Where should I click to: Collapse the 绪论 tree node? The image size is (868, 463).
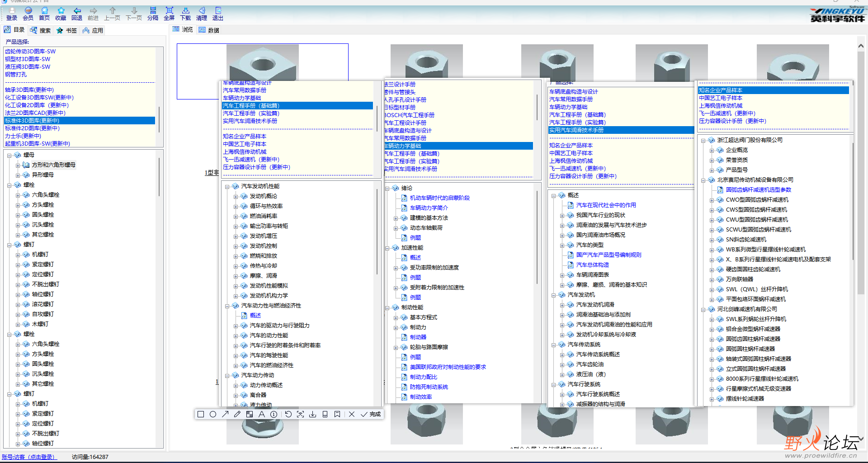(x=387, y=188)
